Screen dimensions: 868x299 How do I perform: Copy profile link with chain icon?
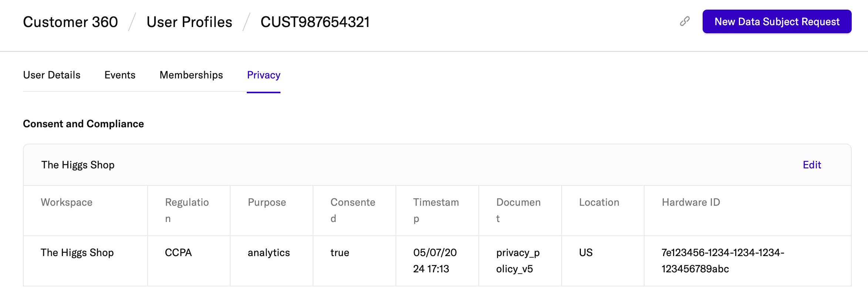click(685, 21)
